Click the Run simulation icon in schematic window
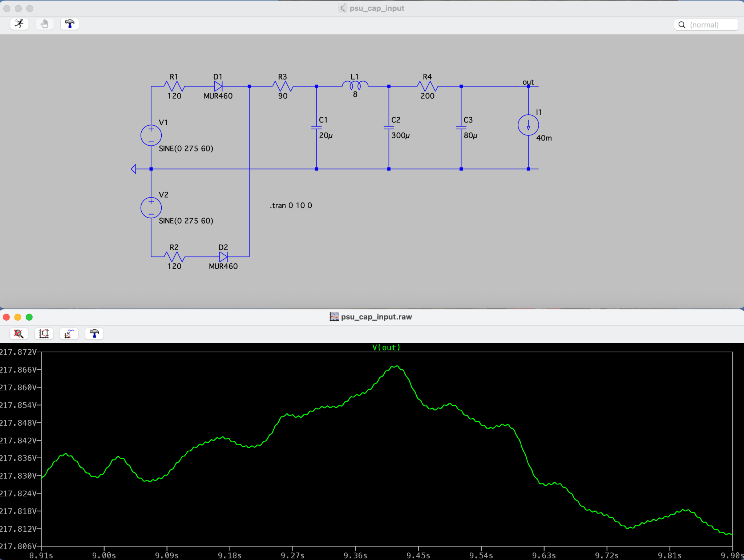The width and height of the screenshot is (744, 560). point(19,24)
